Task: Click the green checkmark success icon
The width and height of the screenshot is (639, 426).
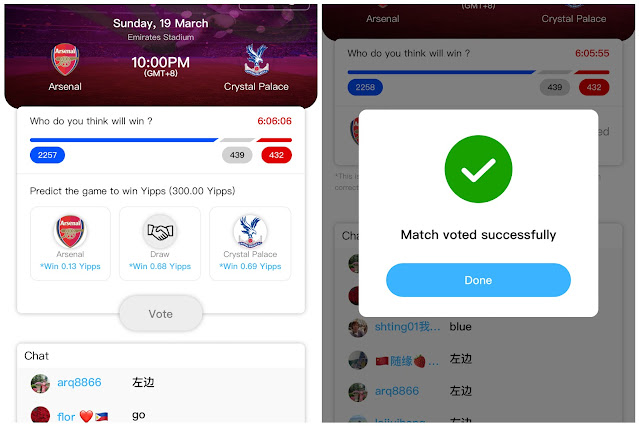Action: click(x=478, y=169)
